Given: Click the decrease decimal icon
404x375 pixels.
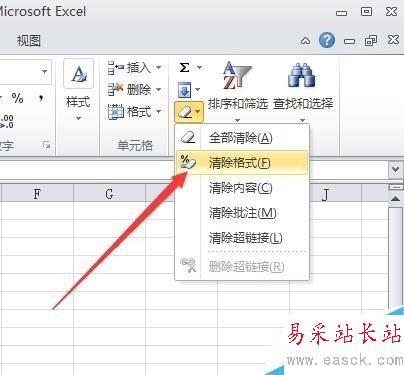Looking at the screenshot, I should pyautogui.click(x=7, y=122).
